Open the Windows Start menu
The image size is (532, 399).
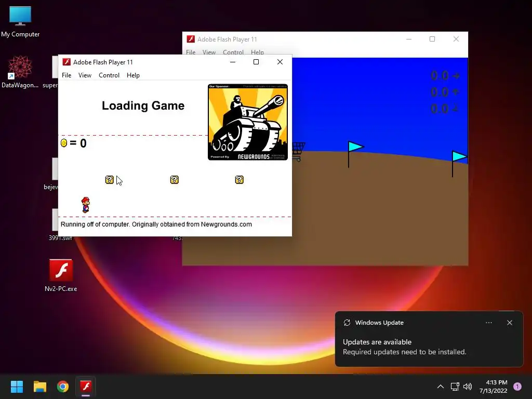(x=17, y=387)
